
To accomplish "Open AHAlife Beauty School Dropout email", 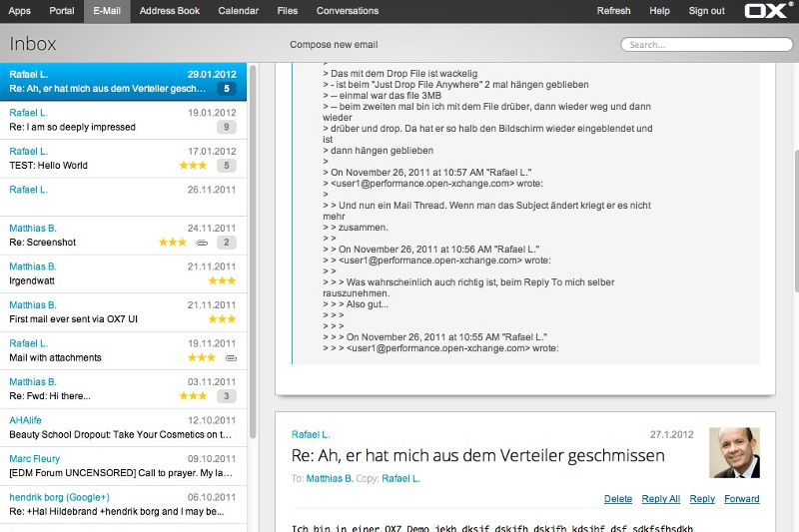I will click(123, 427).
